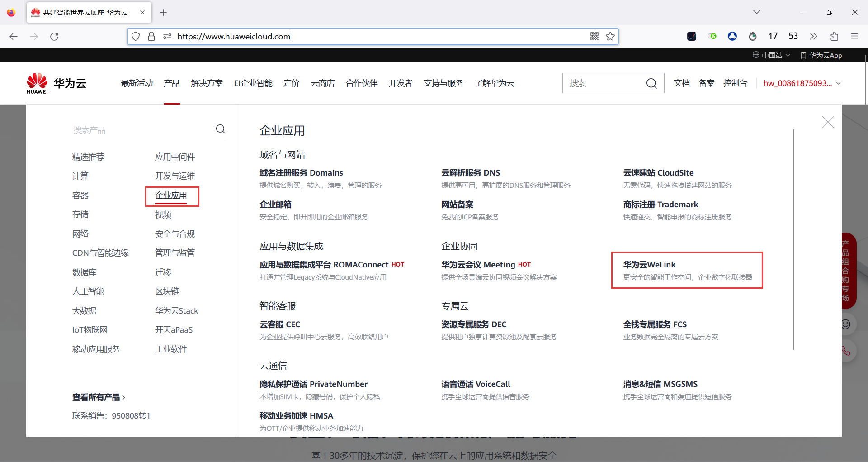Star this page using the bookmark toggle

[x=611, y=36]
